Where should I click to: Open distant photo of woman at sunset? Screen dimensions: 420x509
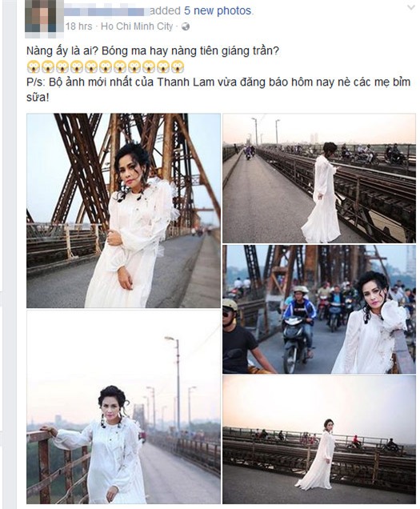319,440
